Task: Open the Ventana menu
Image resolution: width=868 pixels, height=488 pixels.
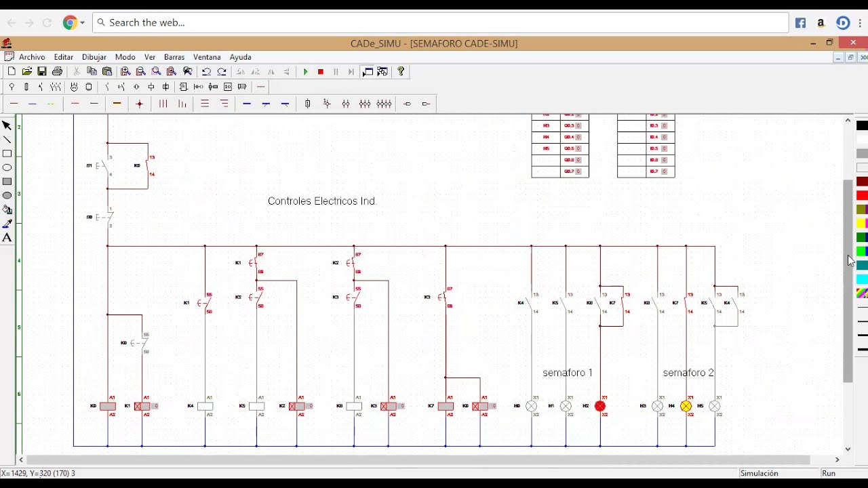Action: [207, 57]
